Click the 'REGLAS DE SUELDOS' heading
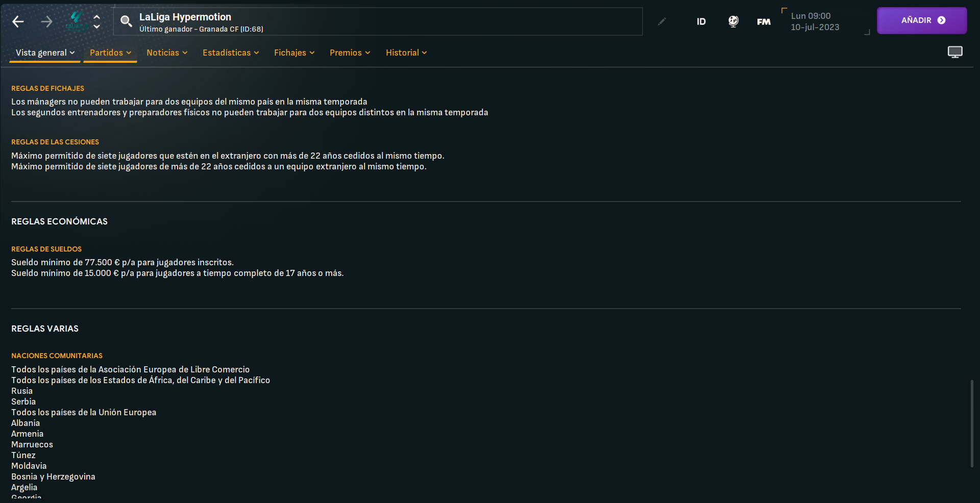 tap(46, 249)
